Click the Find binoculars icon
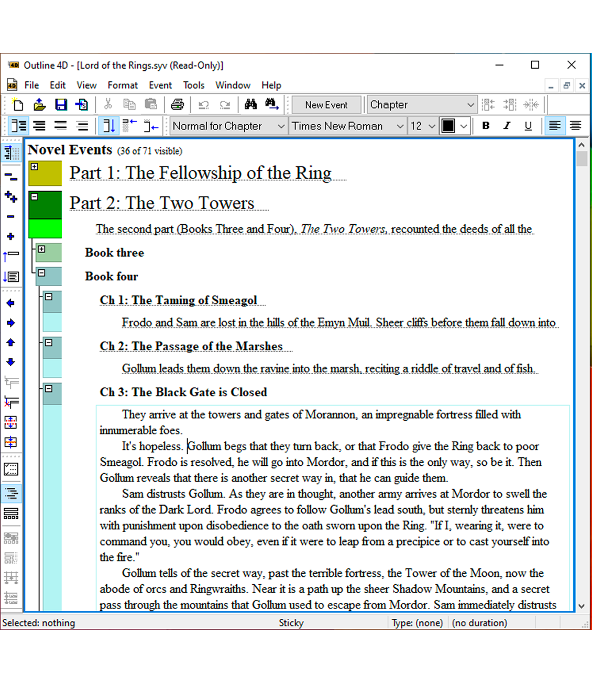 click(x=250, y=105)
